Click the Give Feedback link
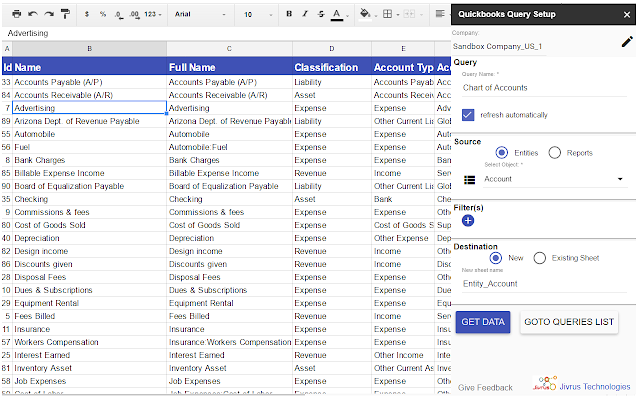 click(x=485, y=387)
